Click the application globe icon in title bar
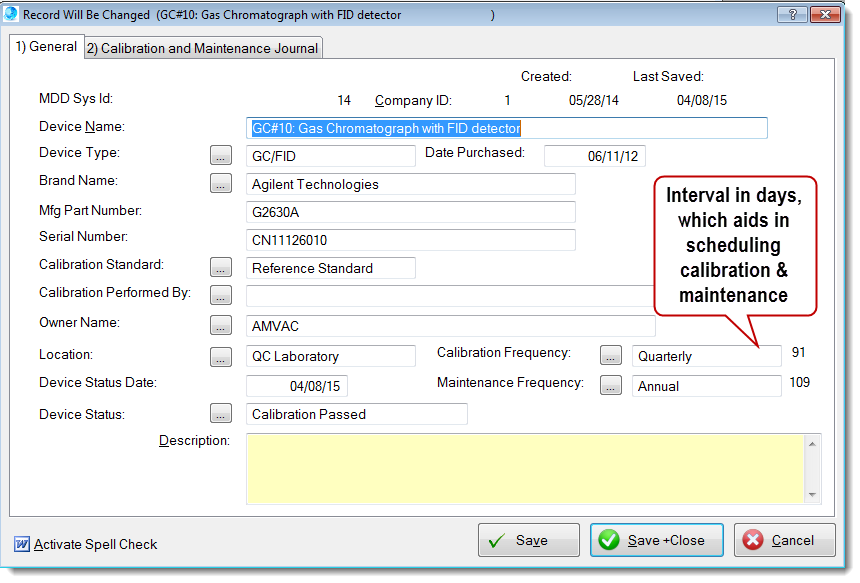 coord(11,15)
